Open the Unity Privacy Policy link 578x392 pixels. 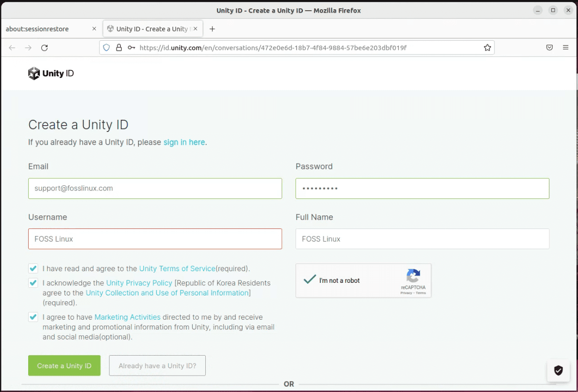pyautogui.click(x=139, y=283)
